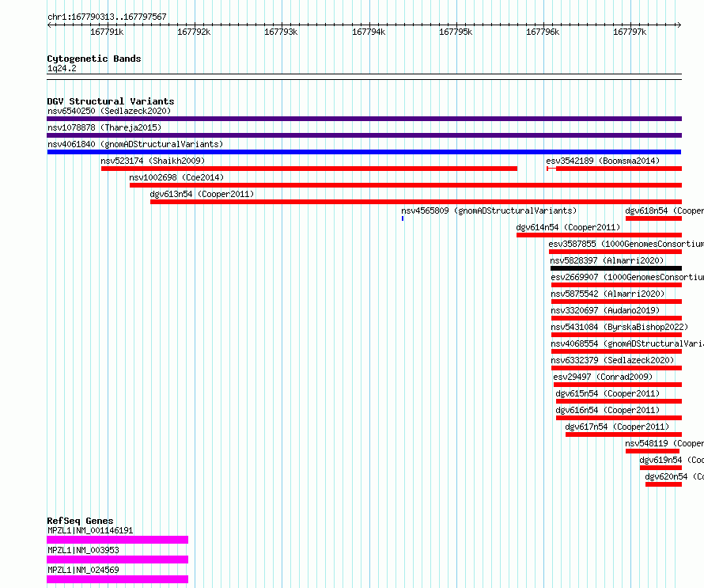The height and width of the screenshot is (588, 704).
Task: Click the nsv523174 (Shaikh2009) label
Action: point(153,161)
